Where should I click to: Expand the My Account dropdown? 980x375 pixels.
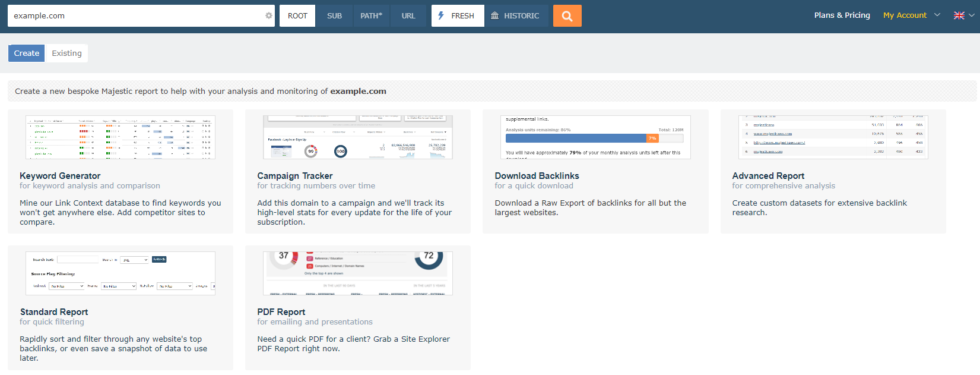tap(911, 15)
